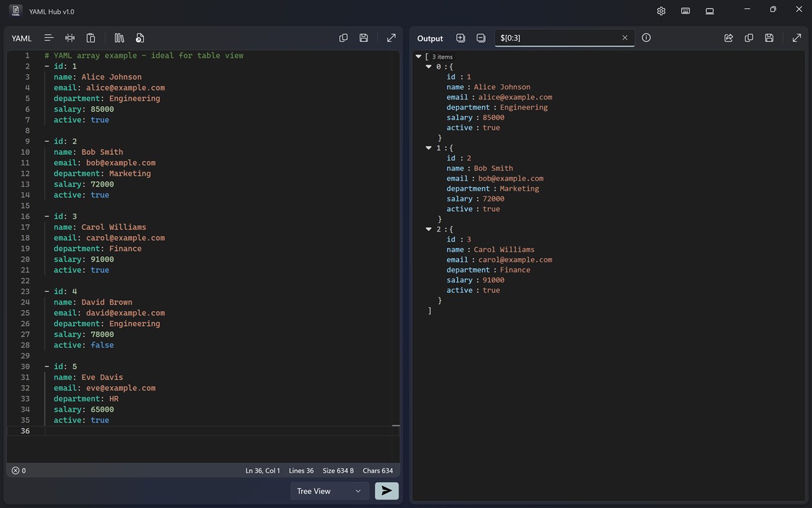The image size is (812, 508).
Task: Click the YAML panel label
Action: point(21,38)
